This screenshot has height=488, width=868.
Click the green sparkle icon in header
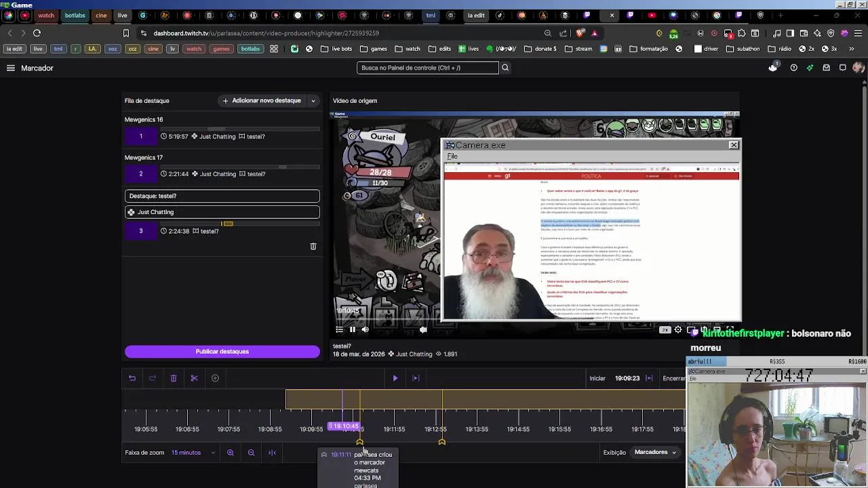810,68
